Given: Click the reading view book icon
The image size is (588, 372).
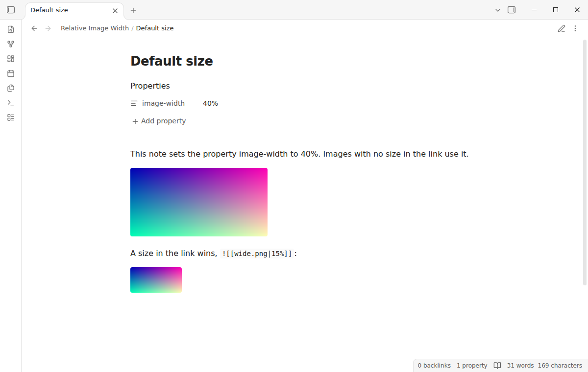Looking at the screenshot, I should tap(497, 366).
